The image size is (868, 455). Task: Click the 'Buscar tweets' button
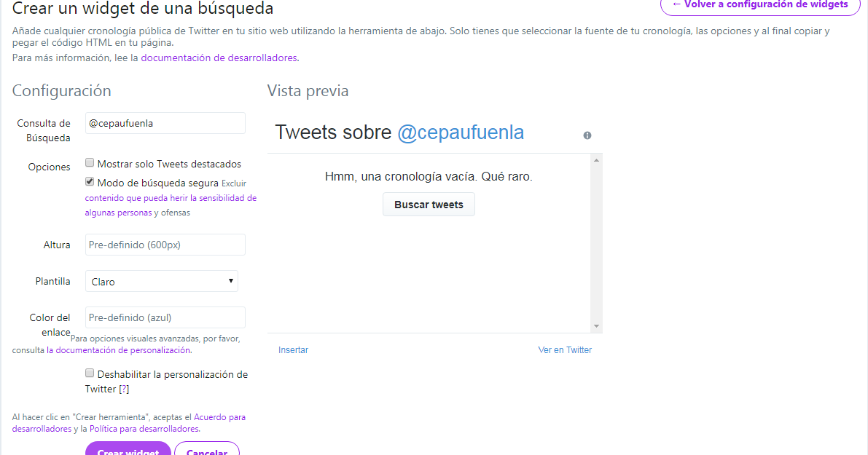click(x=429, y=205)
